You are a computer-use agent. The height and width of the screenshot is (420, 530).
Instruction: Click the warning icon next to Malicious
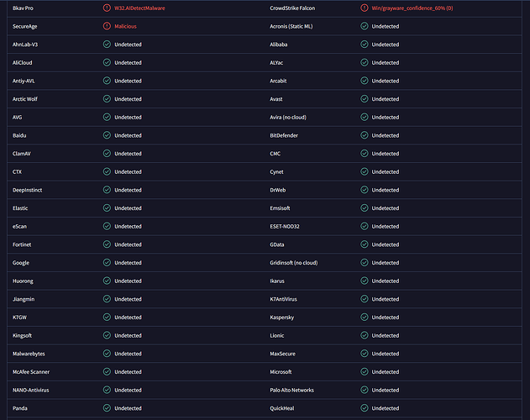click(107, 26)
